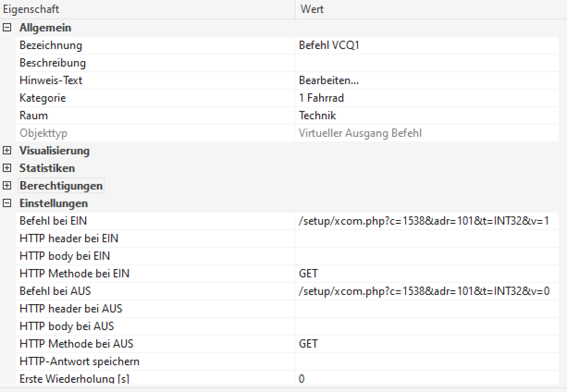Image resolution: width=567 pixels, height=392 pixels.
Task: Expand the Statistiken section
Action: pyautogui.click(x=7, y=168)
